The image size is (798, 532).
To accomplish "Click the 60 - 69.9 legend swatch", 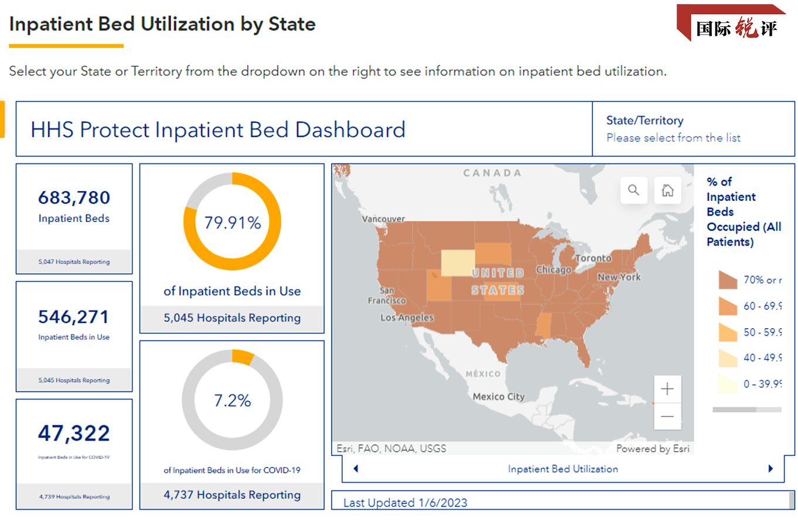I will coord(728,306).
